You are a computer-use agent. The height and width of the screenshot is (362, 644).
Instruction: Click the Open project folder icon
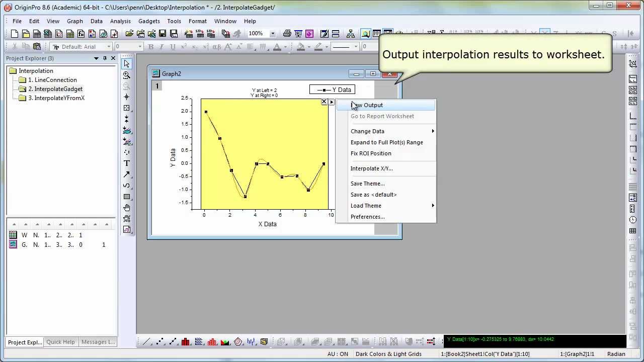129,34
